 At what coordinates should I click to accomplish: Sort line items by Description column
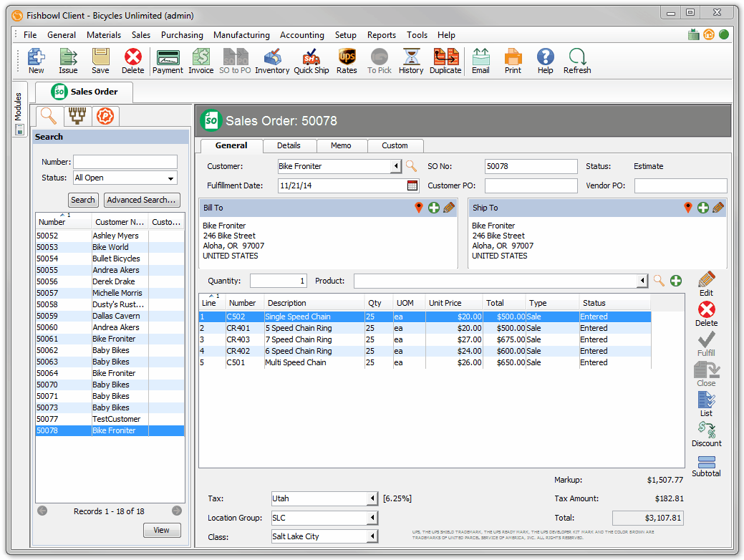pyautogui.click(x=314, y=303)
